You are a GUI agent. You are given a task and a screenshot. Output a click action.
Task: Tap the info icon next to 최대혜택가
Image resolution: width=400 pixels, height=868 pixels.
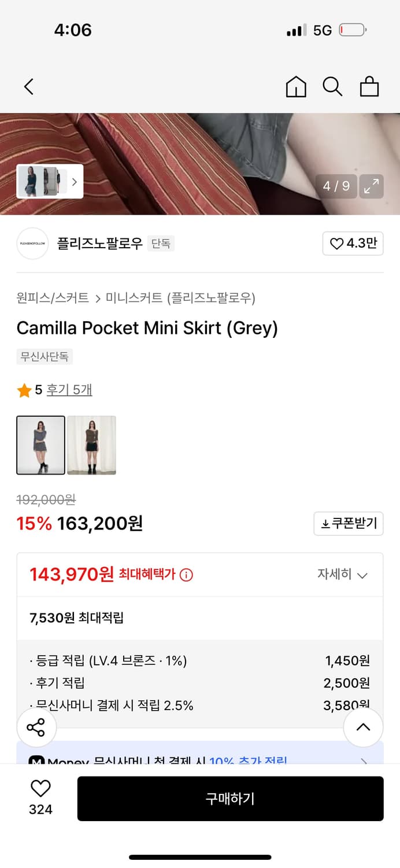coord(184,574)
